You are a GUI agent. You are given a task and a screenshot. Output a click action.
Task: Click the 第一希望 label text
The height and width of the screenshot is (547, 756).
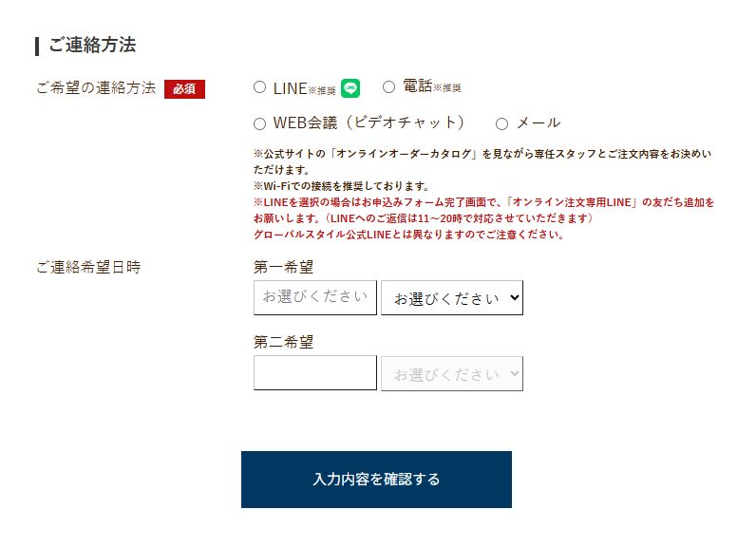pos(283,267)
